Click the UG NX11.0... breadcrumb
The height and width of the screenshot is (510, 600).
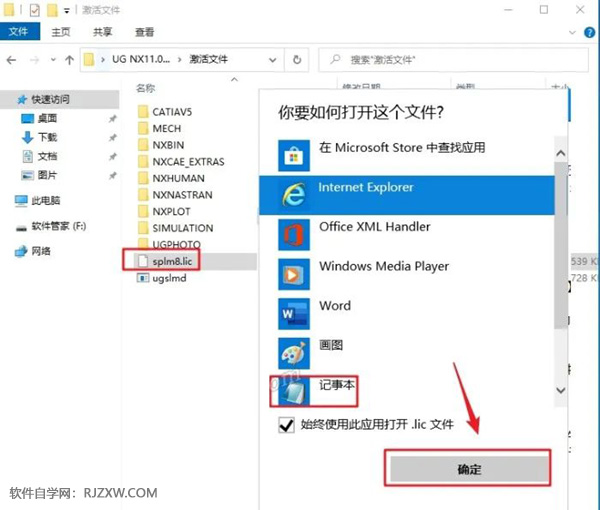pos(140,59)
